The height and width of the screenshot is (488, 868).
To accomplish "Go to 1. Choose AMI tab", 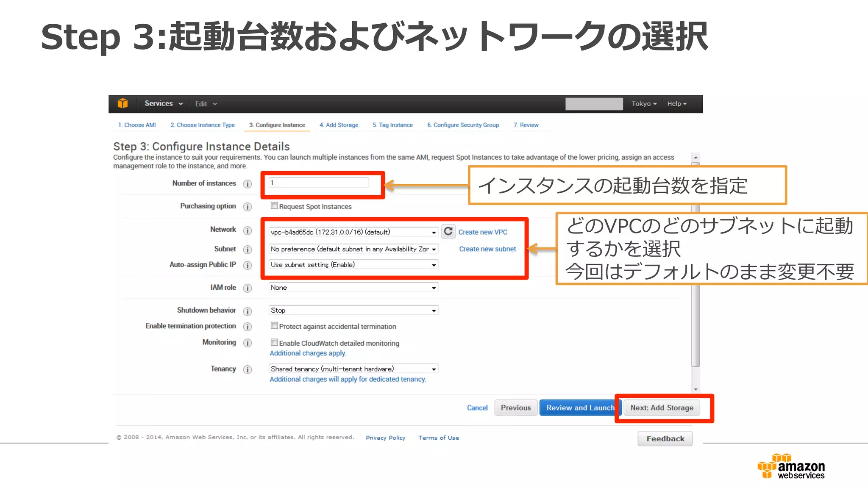I will (x=137, y=125).
